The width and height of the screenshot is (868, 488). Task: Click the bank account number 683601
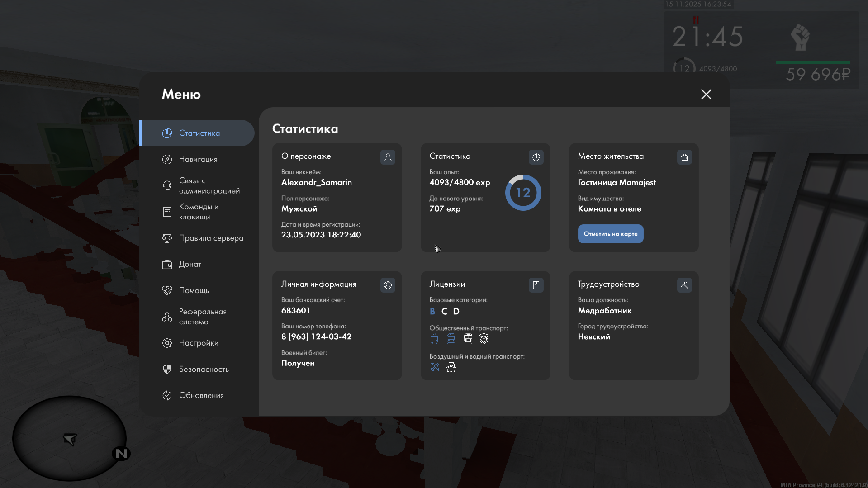click(296, 310)
